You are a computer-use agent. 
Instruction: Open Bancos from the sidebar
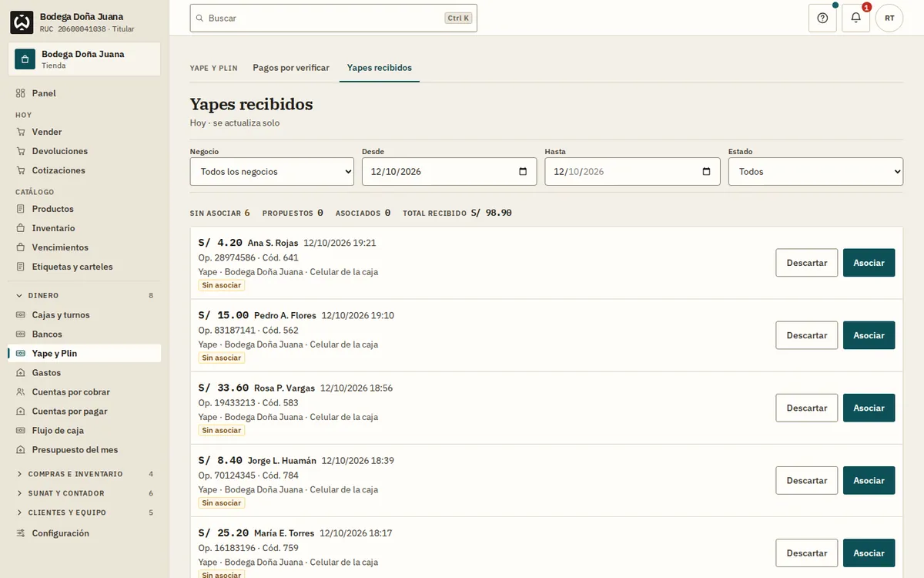pos(85,334)
